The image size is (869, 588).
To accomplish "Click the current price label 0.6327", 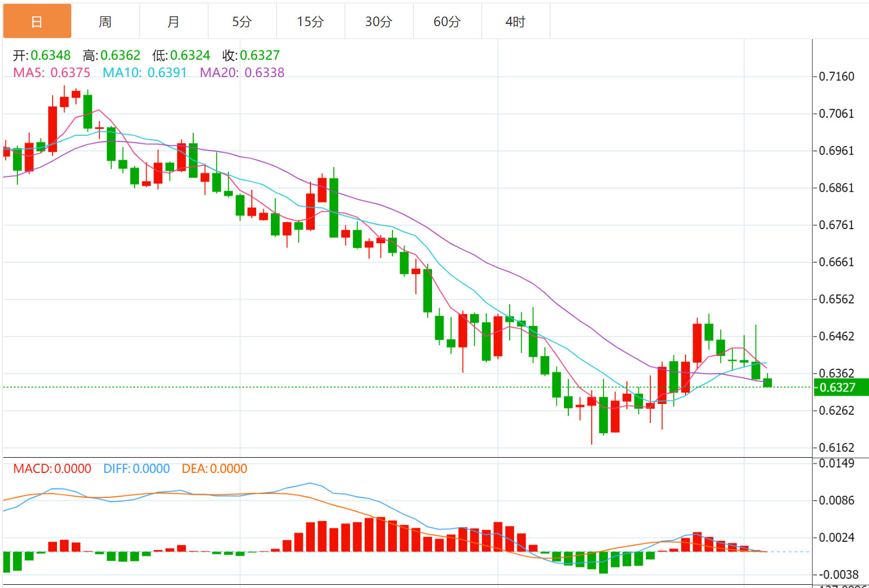I will click(841, 388).
